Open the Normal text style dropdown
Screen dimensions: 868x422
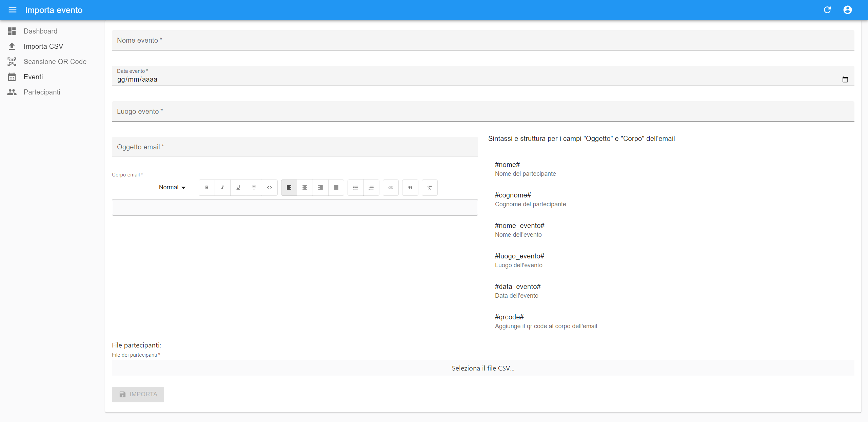click(172, 187)
